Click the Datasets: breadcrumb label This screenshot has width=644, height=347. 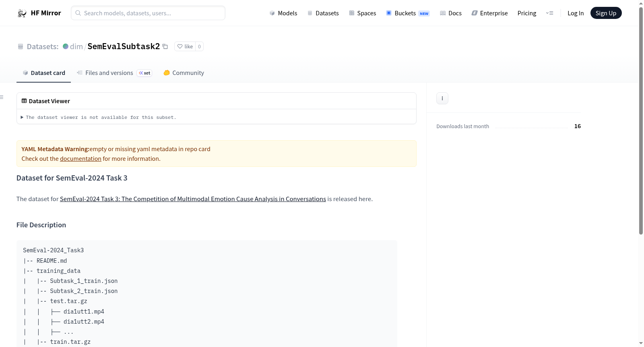[43, 46]
